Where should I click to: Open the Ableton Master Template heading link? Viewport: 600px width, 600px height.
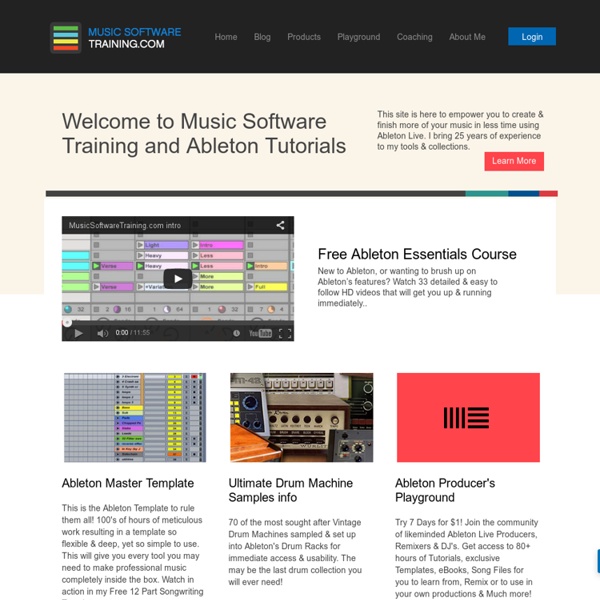click(x=128, y=483)
